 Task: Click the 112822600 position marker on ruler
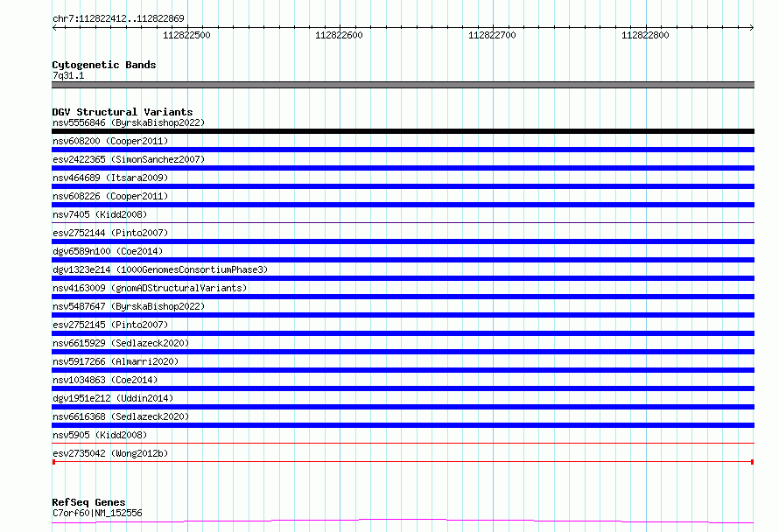[339, 35]
